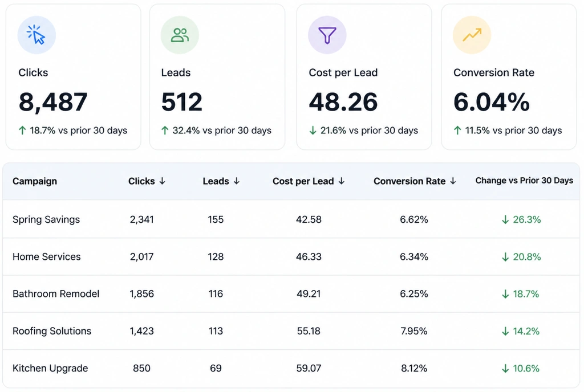Image resolution: width=584 pixels, height=392 pixels.
Task: Select the 55.18 cost per lead cell
Action: (x=309, y=331)
